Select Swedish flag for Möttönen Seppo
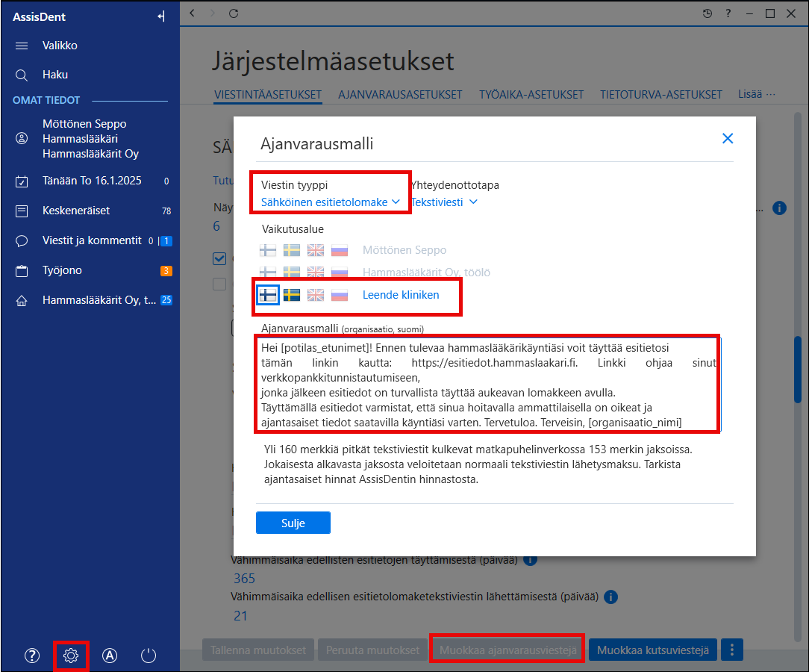 [x=292, y=250]
